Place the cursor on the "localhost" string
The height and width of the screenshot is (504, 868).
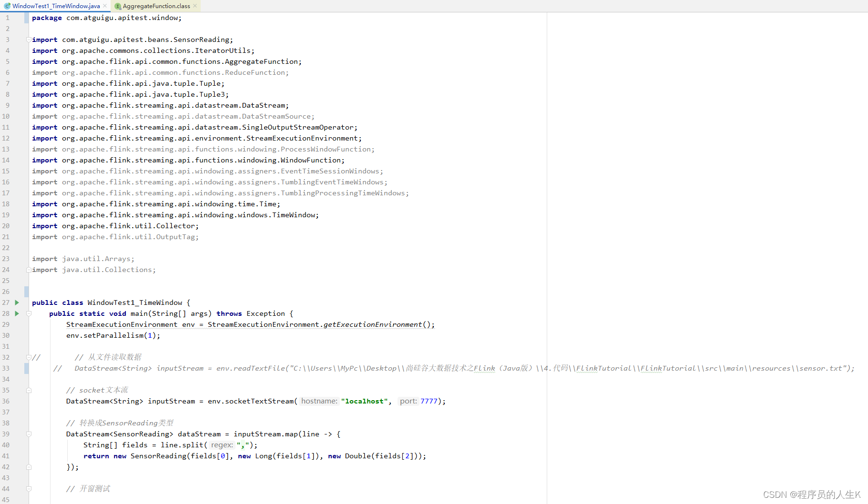[365, 401]
